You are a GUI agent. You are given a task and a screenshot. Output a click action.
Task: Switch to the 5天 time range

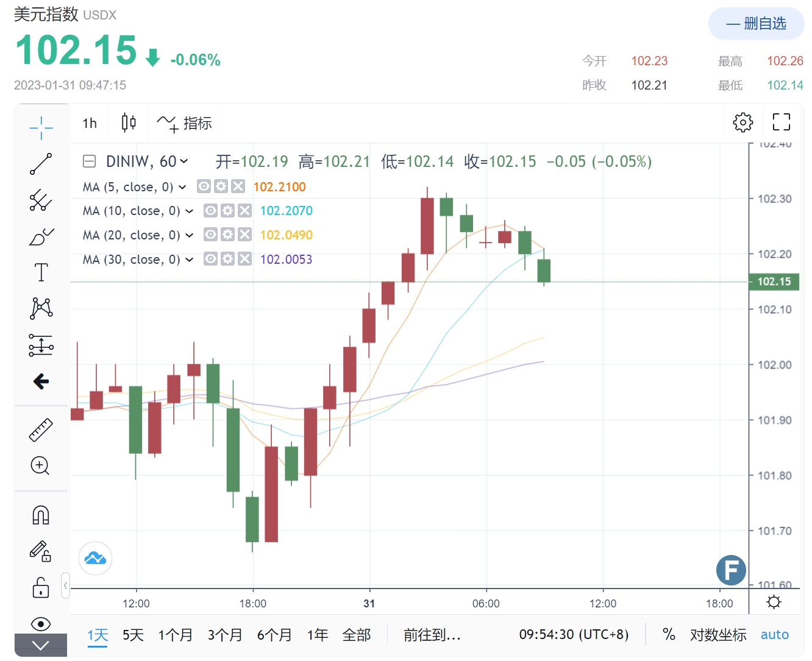(133, 635)
